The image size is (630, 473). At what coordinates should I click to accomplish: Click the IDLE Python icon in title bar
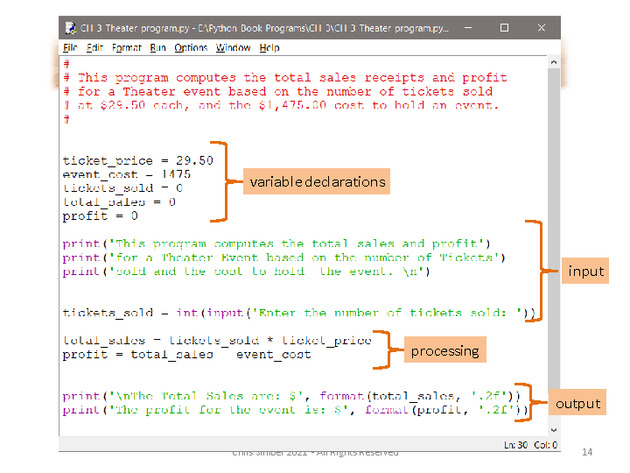71,28
